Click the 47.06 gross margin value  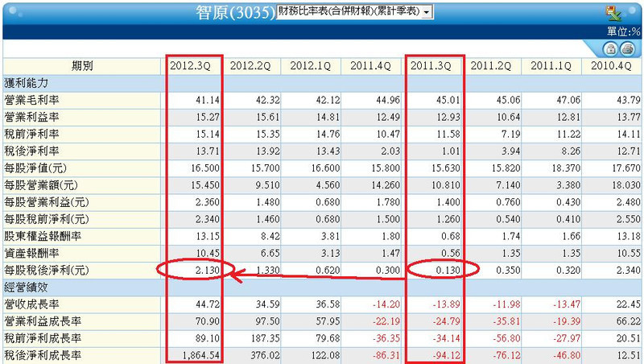(x=568, y=100)
